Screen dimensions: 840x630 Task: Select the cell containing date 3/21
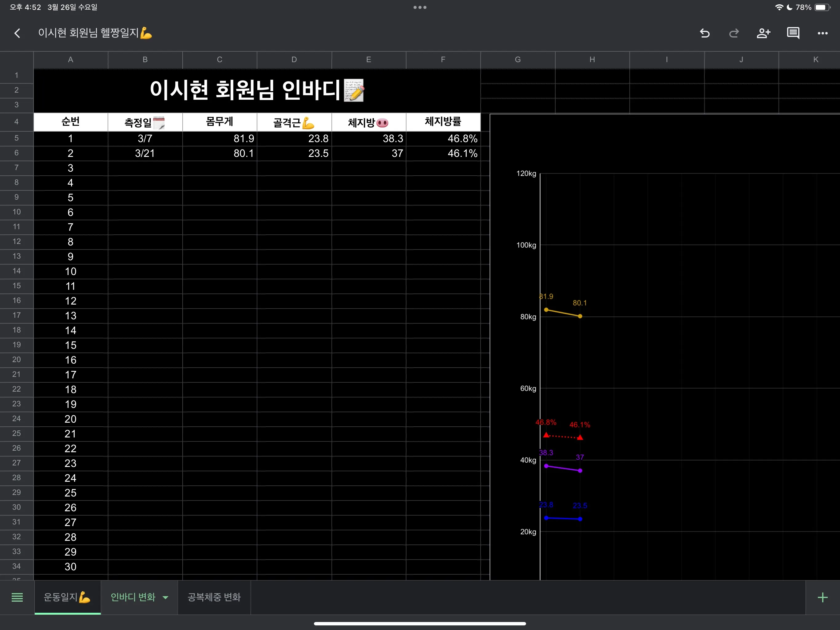click(x=145, y=153)
